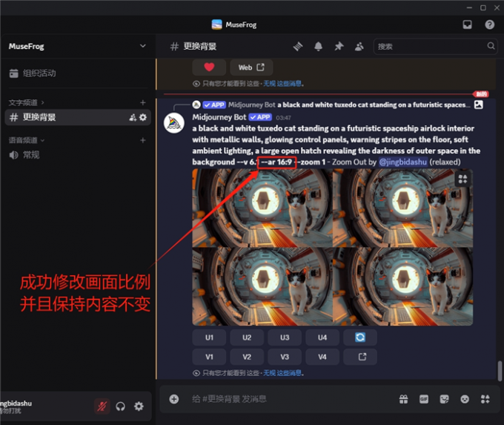Add a text channel with the plus next to 文字频道
Viewport: 504px width, 425px height.
143,102
